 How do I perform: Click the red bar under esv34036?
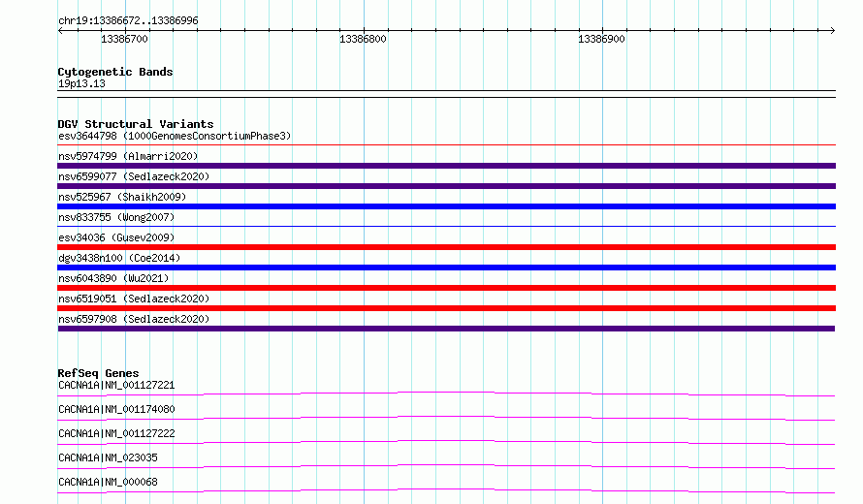(x=446, y=247)
